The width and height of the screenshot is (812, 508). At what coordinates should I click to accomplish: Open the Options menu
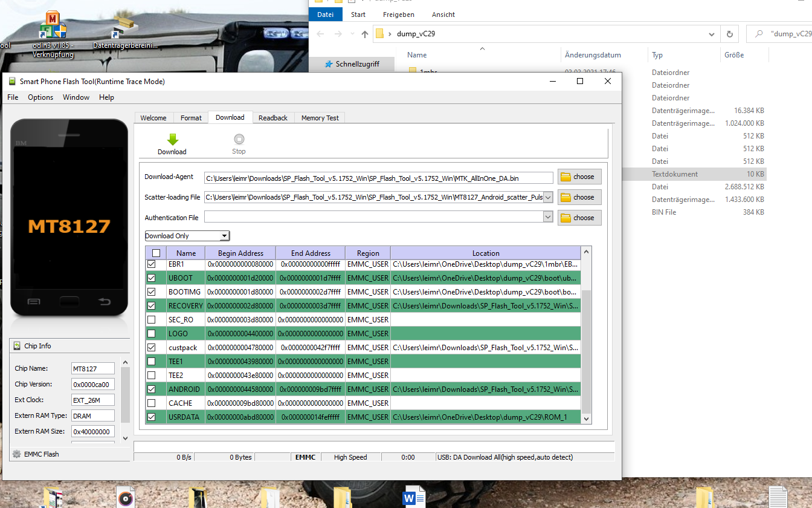(40, 97)
